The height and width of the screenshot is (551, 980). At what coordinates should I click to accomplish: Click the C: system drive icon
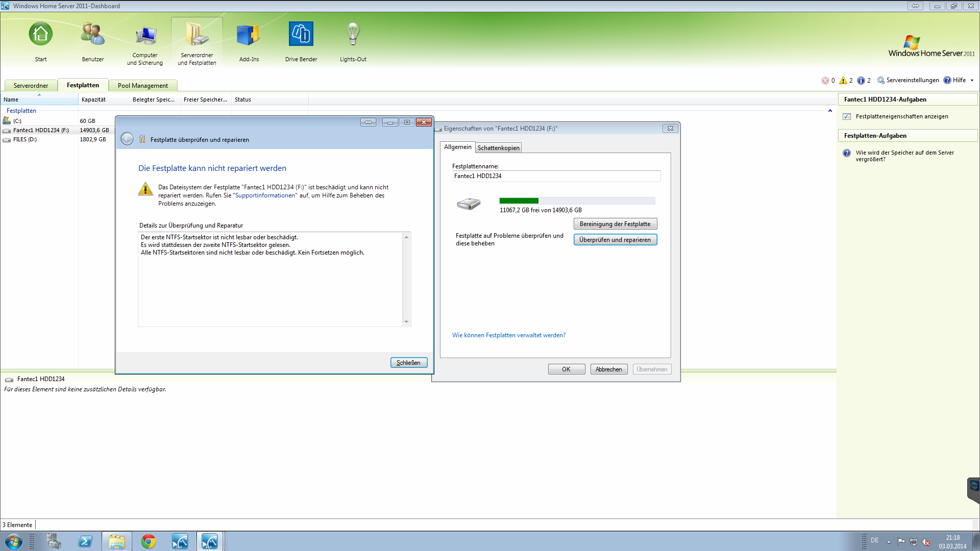(7, 121)
